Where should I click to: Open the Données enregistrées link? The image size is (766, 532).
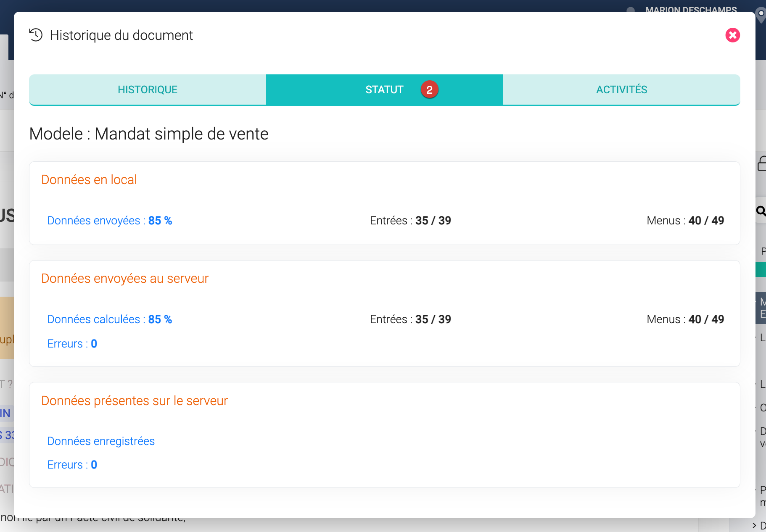point(101,441)
